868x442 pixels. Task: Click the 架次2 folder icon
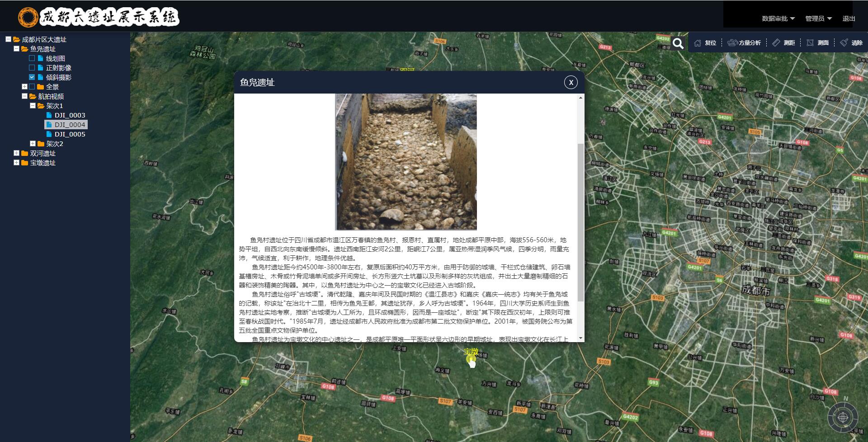click(x=41, y=144)
